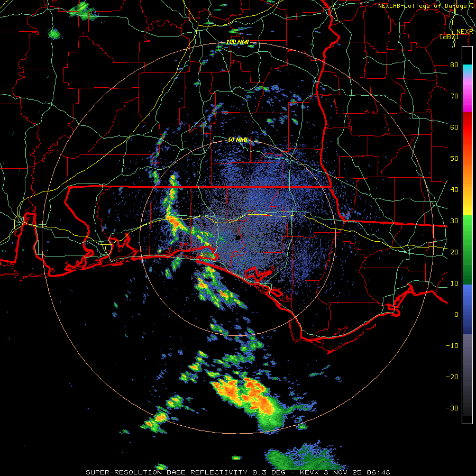Click the 30 value on the dBZ scale
Viewport: 476px width, 476px height.
coord(454,221)
